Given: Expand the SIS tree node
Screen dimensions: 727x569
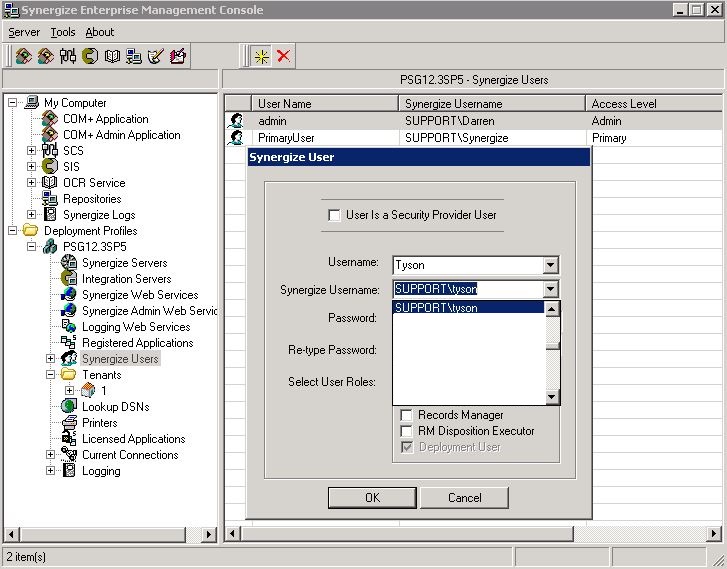Looking at the screenshot, I should tap(32, 166).
